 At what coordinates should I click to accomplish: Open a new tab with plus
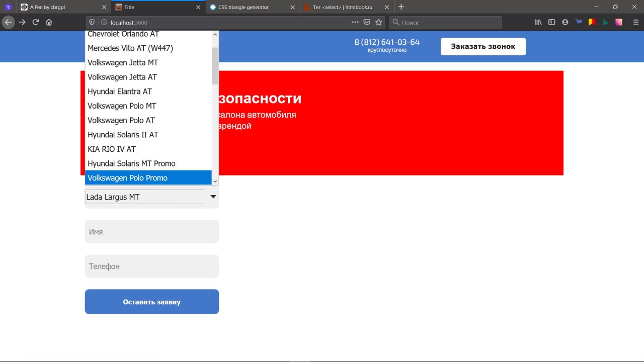tap(401, 7)
